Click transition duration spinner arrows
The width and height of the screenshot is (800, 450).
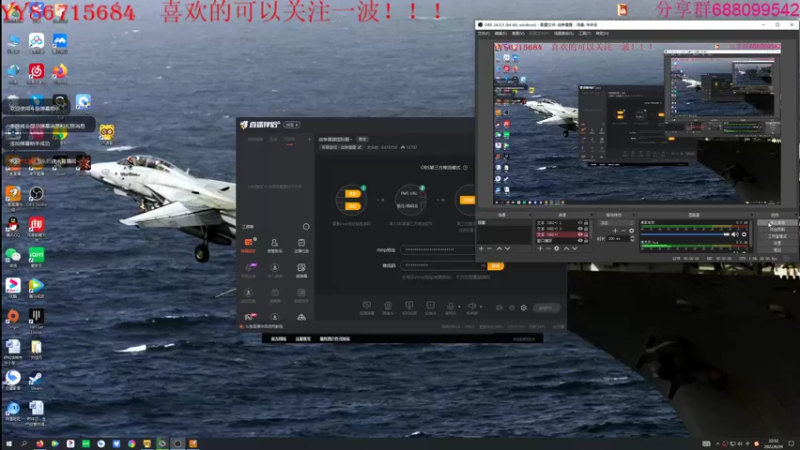633,238
